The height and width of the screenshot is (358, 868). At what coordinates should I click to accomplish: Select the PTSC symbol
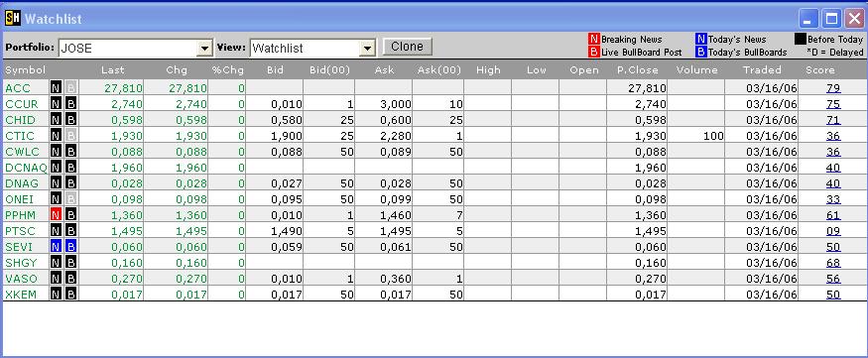21,231
